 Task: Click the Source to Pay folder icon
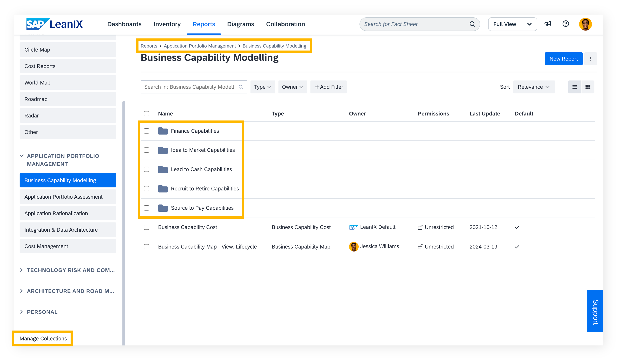163,208
